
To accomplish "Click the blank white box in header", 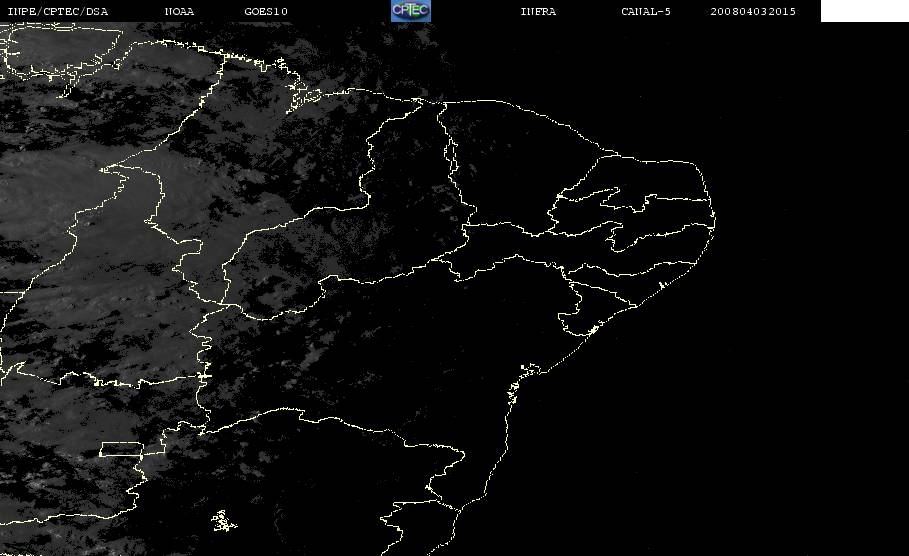I will pos(864,10).
